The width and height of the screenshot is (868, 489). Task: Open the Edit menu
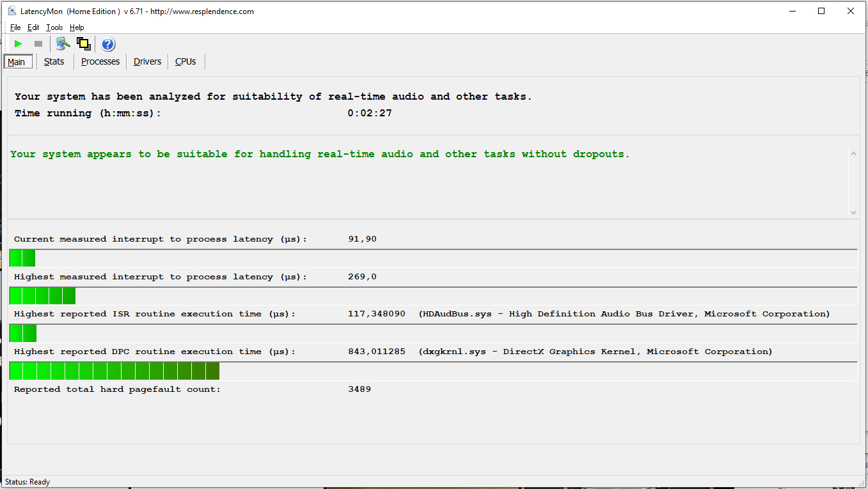(x=33, y=27)
